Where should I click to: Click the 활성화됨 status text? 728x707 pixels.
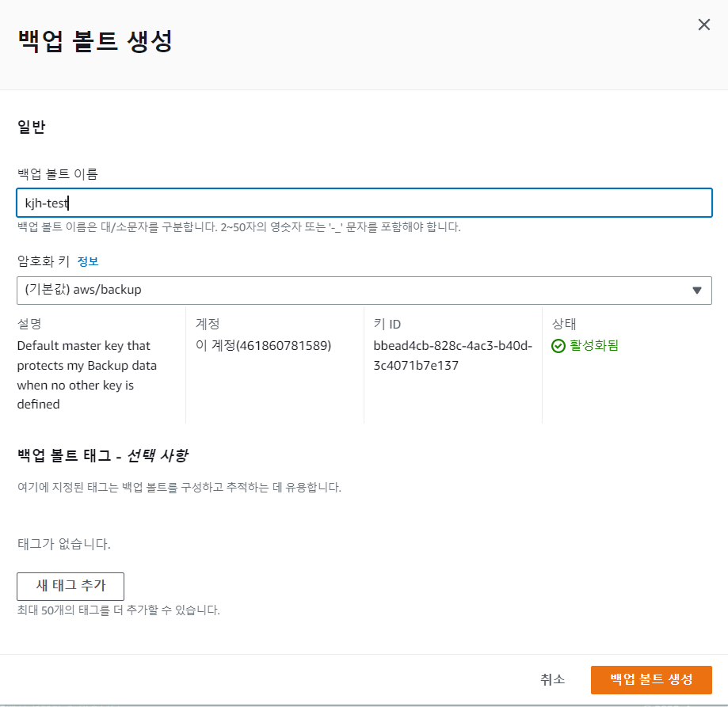click(594, 346)
